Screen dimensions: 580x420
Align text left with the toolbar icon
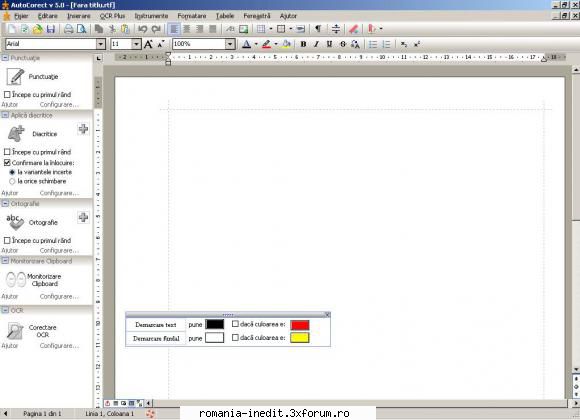pyautogui.click(x=173, y=29)
